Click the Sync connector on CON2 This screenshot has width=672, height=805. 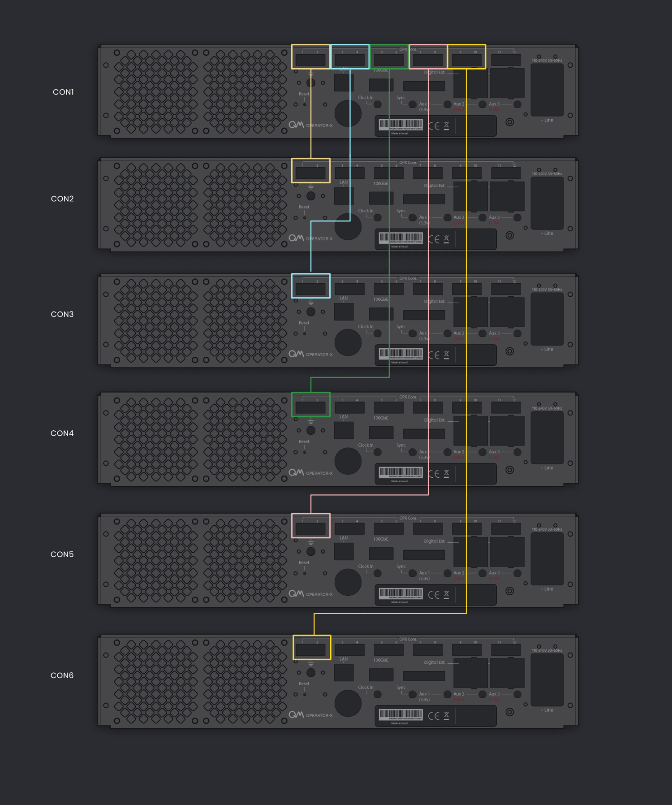point(412,218)
